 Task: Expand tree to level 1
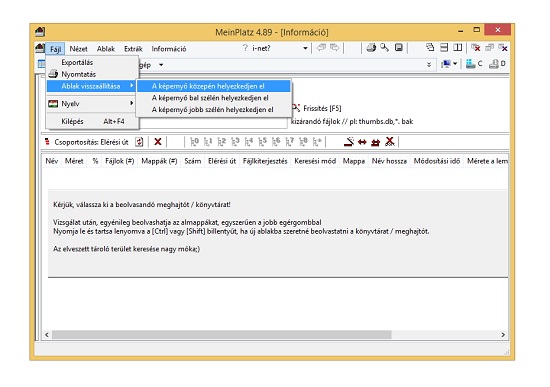click(x=208, y=142)
